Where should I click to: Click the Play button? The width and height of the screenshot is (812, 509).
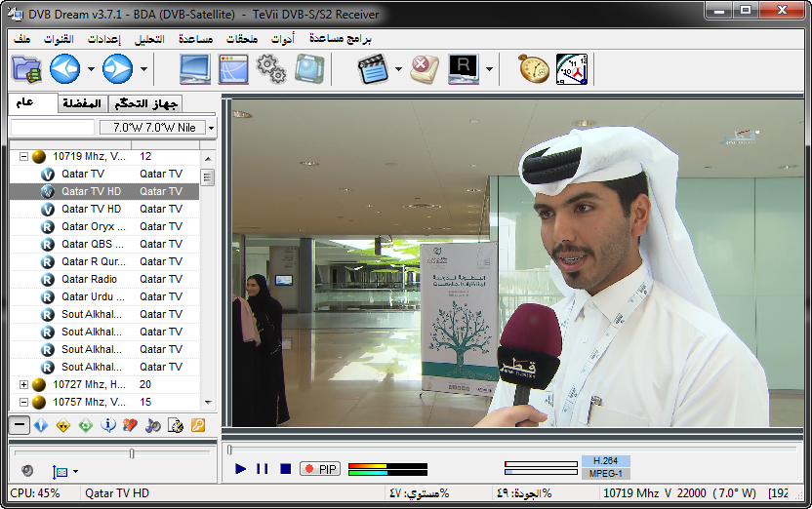point(240,469)
